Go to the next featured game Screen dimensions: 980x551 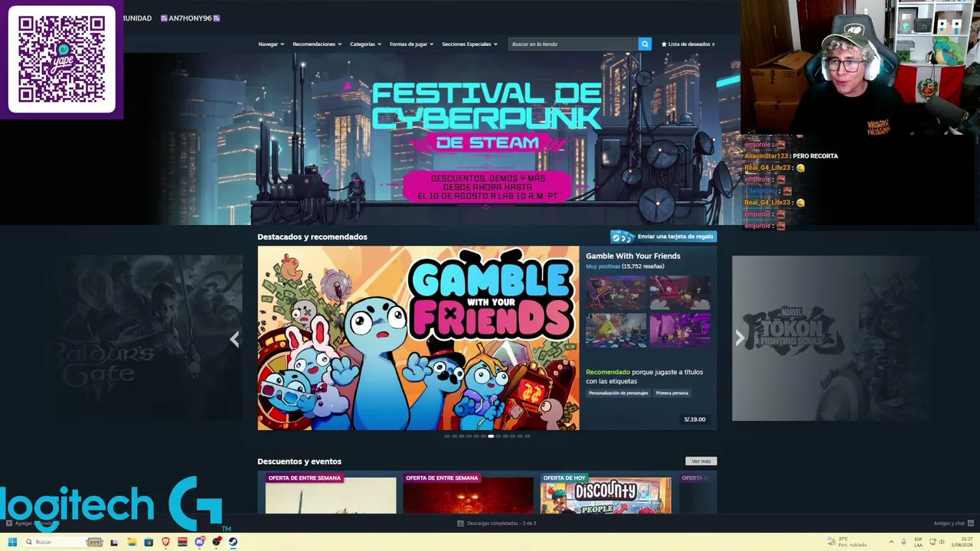(x=740, y=339)
